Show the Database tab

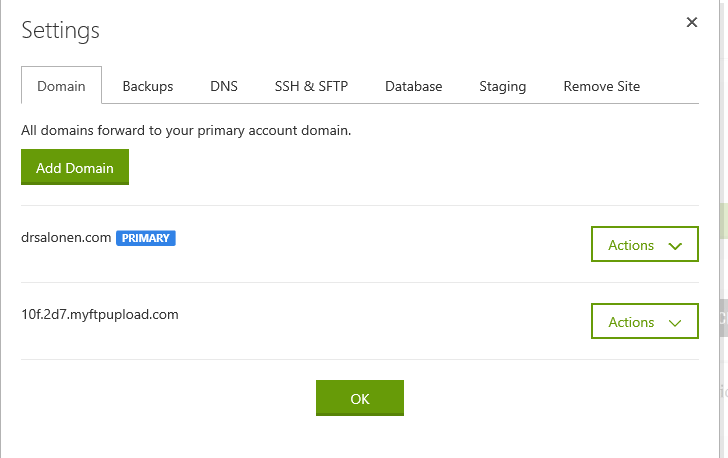[x=413, y=86]
